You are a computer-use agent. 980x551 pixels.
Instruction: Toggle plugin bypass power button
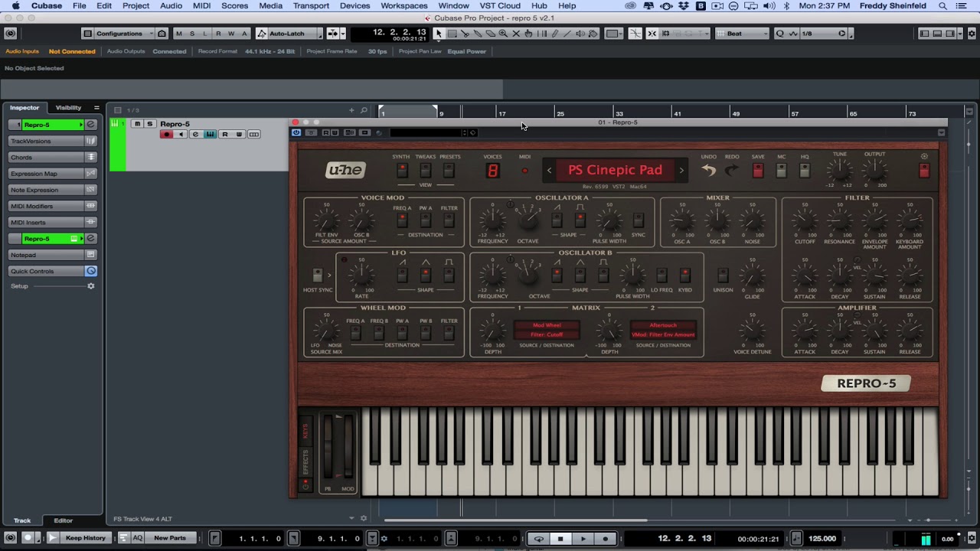[296, 132]
